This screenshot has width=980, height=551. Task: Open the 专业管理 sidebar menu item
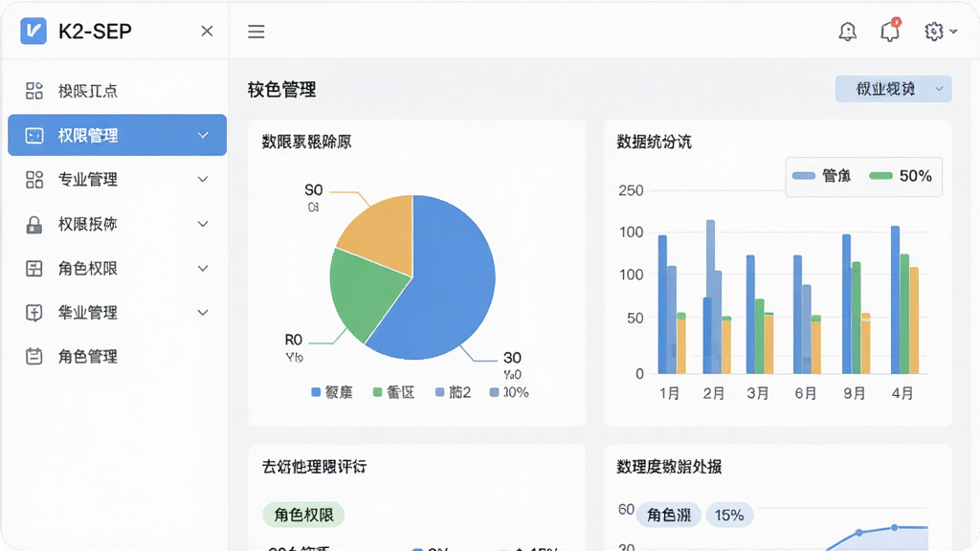click(118, 179)
